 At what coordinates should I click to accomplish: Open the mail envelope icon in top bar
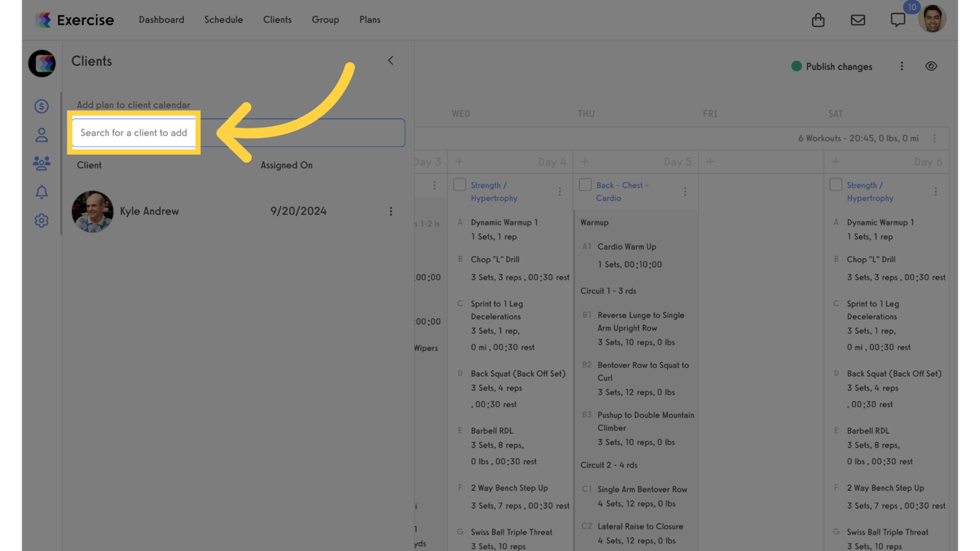tap(858, 20)
